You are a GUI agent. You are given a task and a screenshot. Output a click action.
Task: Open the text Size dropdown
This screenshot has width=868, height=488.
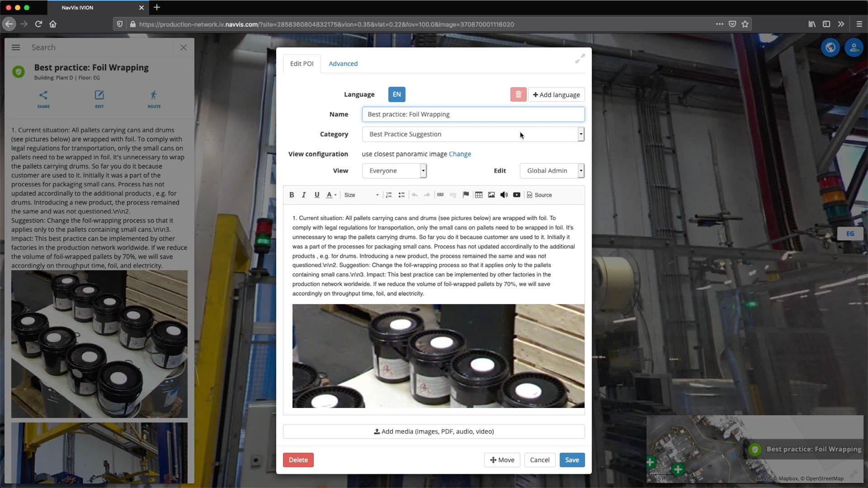pyautogui.click(x=361, y=195)
